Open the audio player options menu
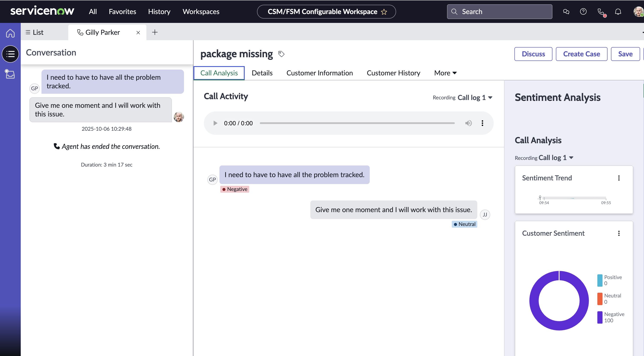Screen dimensions: 644x356 pos(482,123)
